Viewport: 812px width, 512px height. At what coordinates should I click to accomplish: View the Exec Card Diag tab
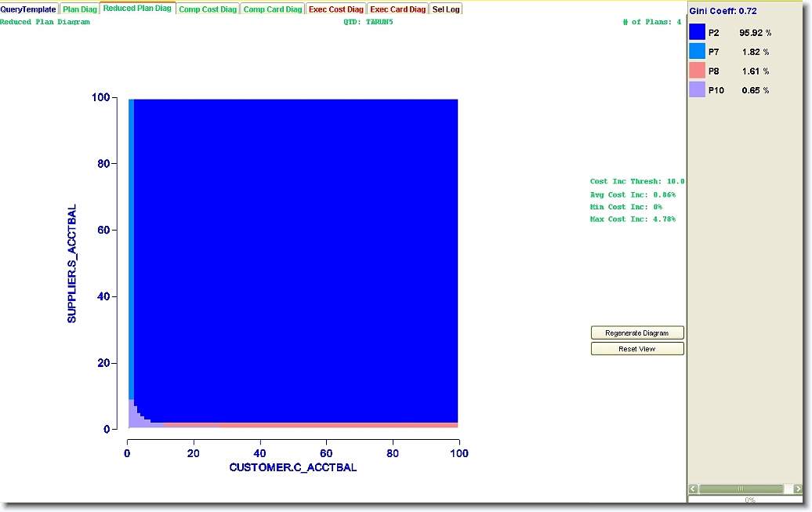(x=397, y=9)
